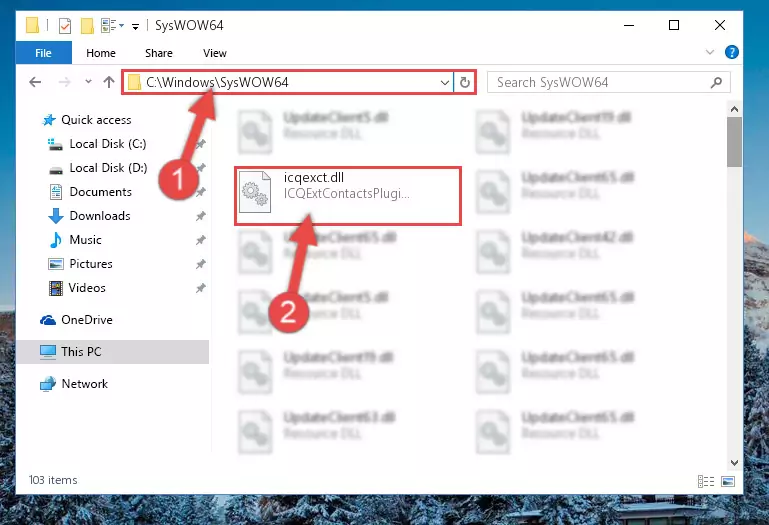Open the File menu tab
This screenshot has width=769, height=525.
(x=43, y=53)
